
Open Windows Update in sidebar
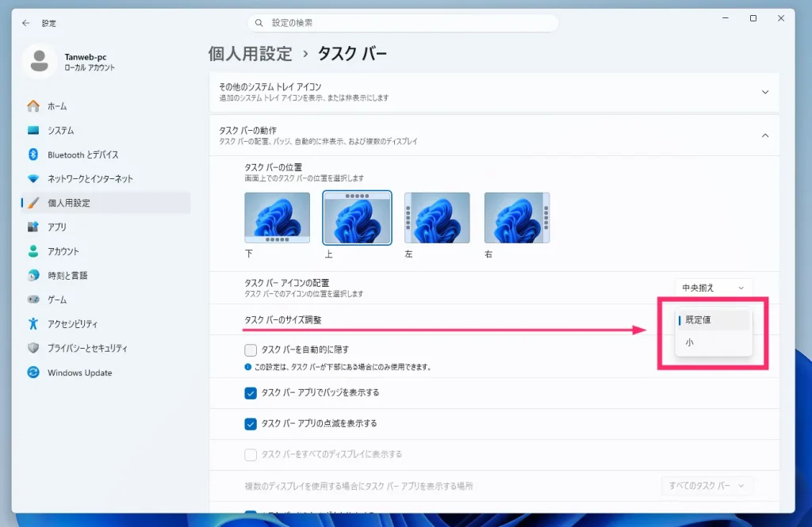pyautogui.click(x=105, y=372)
